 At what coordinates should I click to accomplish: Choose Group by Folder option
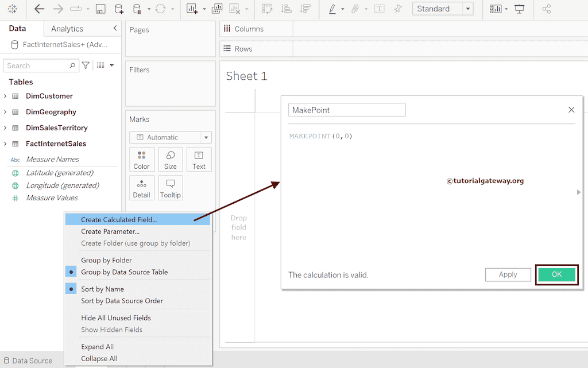(106, 260)
